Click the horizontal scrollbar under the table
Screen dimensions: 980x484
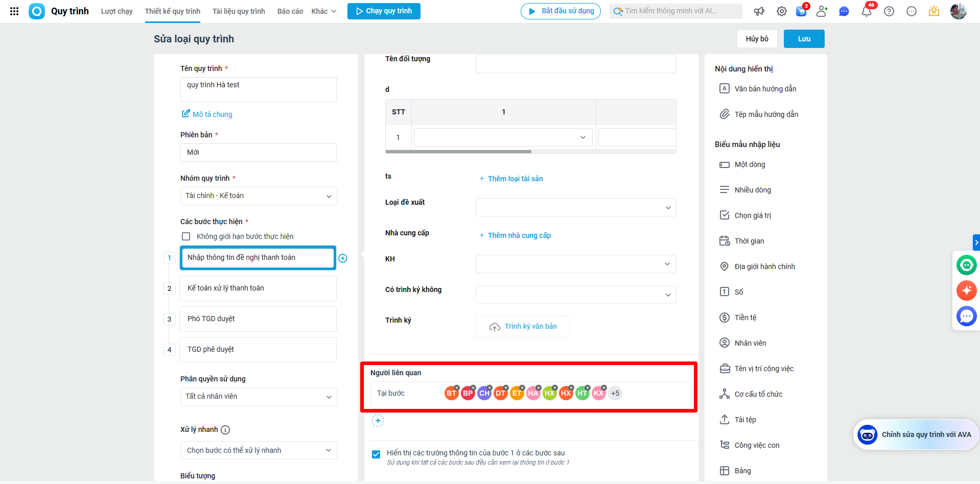tap(458, 152)
